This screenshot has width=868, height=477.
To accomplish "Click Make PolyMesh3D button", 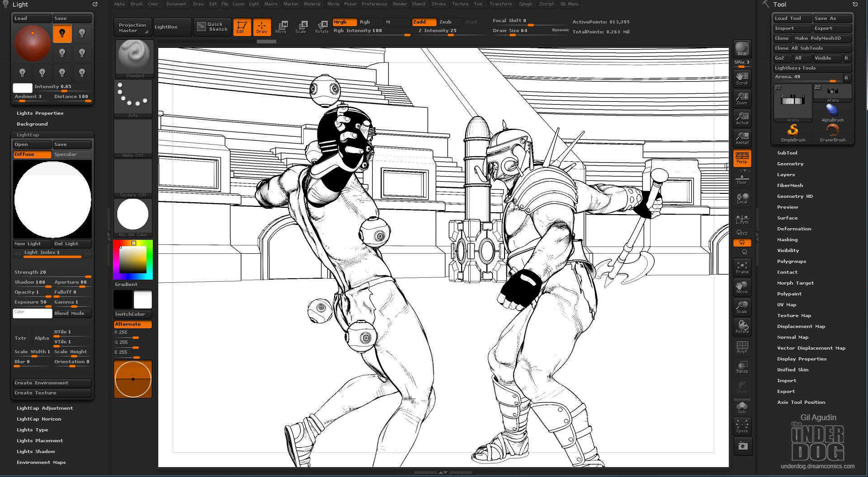I will 822,38.
